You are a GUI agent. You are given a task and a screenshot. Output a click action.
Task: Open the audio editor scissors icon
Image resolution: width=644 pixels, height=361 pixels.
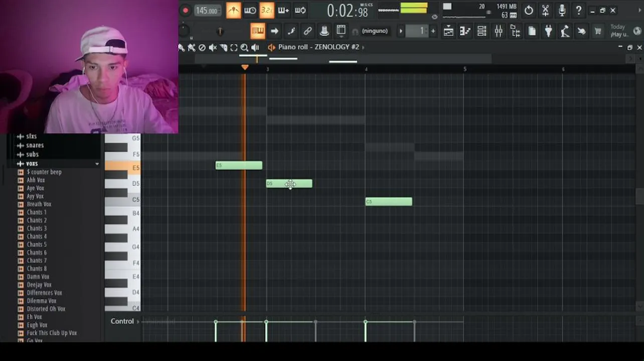point(545,11)
